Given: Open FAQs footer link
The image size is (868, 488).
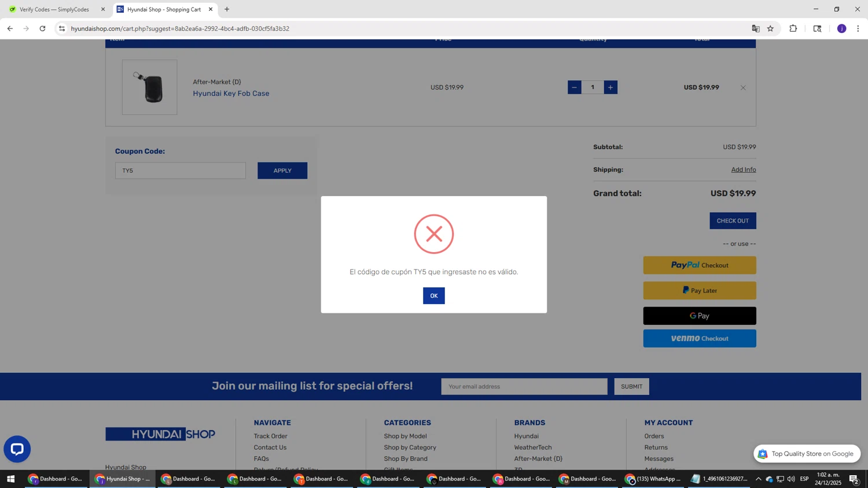Looking at the screenshot, I should [x=261, y=459].
